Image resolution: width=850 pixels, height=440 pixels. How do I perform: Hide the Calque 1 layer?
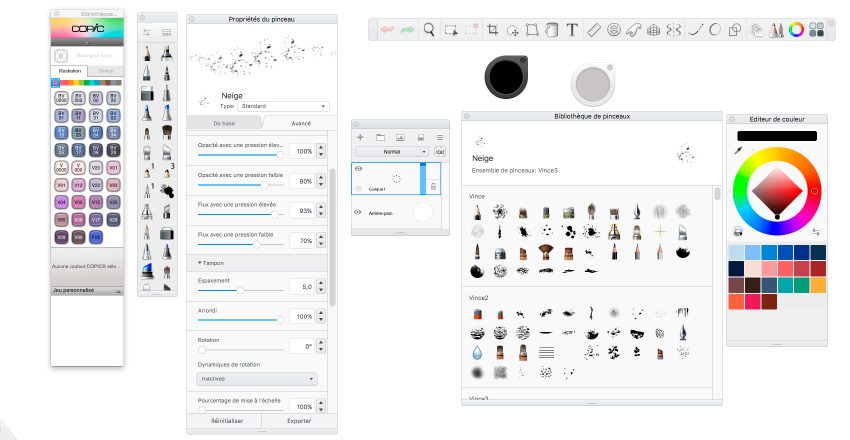pyautogui.click(x=358, y=169)
